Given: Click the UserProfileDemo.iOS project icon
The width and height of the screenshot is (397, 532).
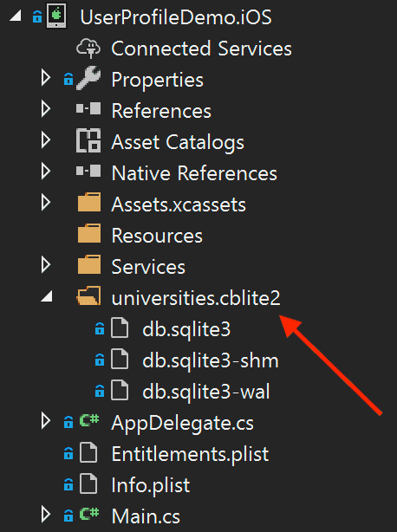Looking at the screenshot, I should click(x=56, y=17).
